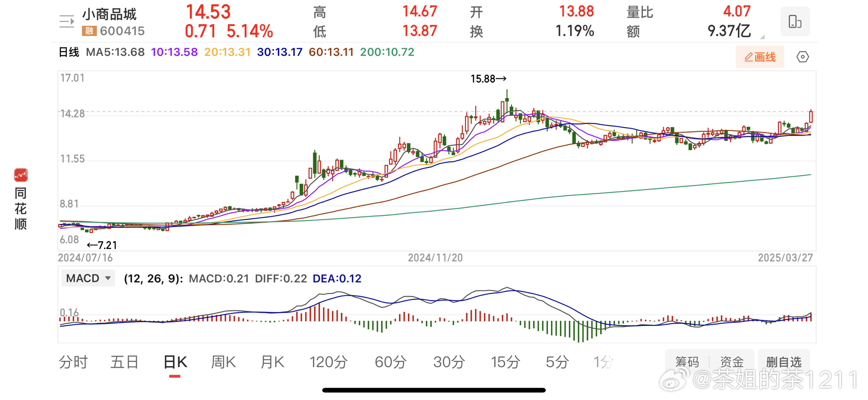Select the 五日 tab
Screen dimensions: 868x400
[125, 362]
